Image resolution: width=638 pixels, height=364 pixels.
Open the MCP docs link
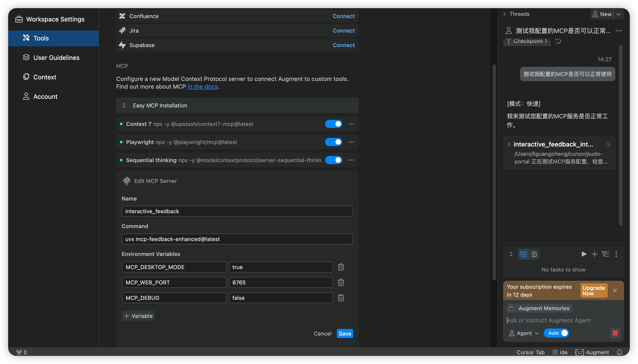(203, 87)
